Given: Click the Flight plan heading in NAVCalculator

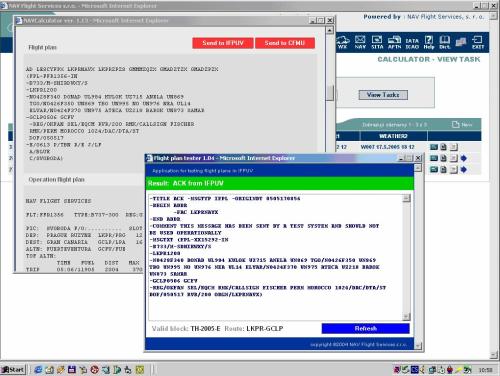Looking at the screenshot, I should 42,47.
